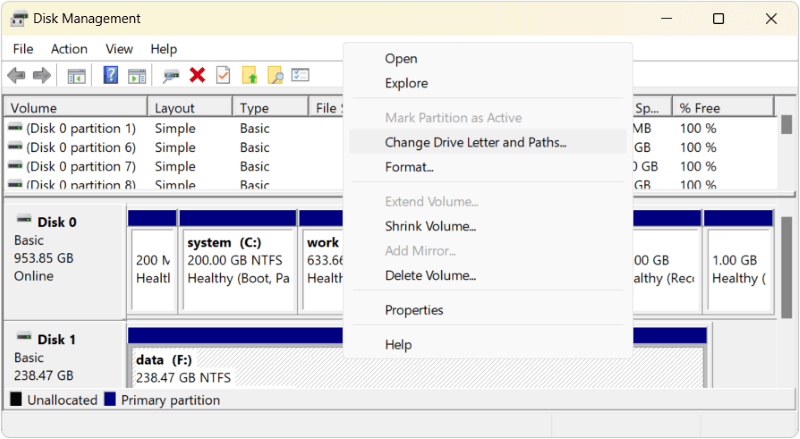Toggle the Show/Hide Console Tree icon
The image size is (800, 439).
77,76
